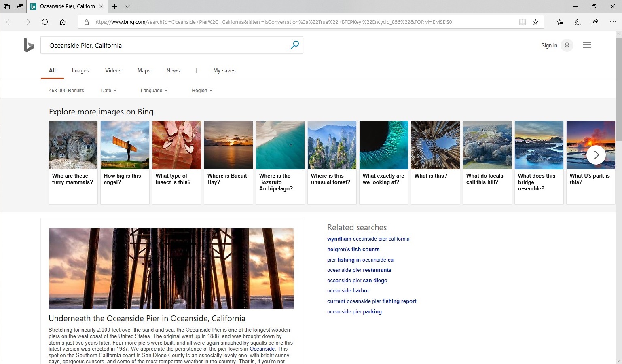Add page to favorites with star icon
The image size is (622, 364).
tap(535, 22)
